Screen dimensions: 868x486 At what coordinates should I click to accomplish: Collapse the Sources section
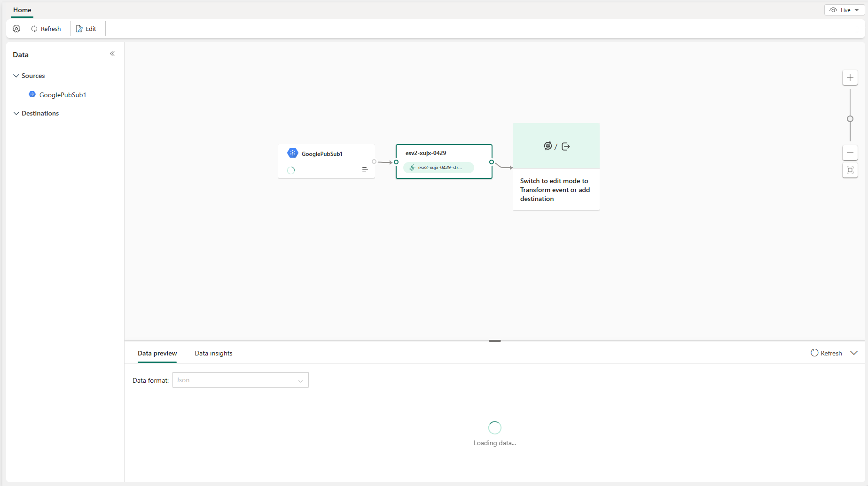click(x=16, y=75)
